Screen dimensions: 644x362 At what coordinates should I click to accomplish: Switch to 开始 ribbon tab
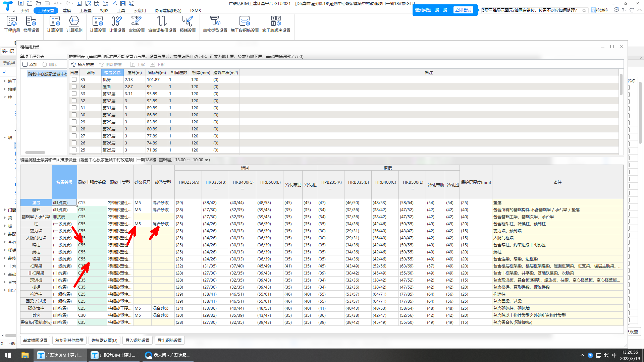pyautogui.click(x=25, y=10)
